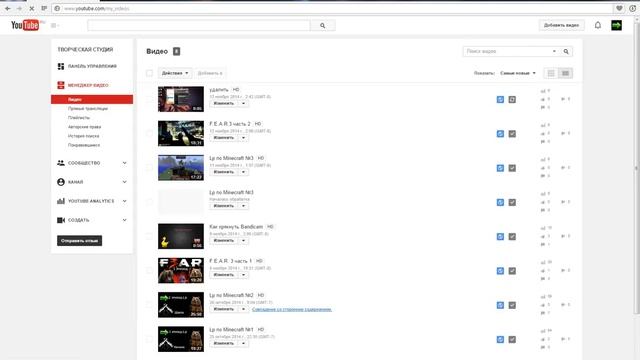Focus the Поиск видео search field
The width and height of the screenshot is (640, 360).
pyautogui.click(x=507, y=51)
